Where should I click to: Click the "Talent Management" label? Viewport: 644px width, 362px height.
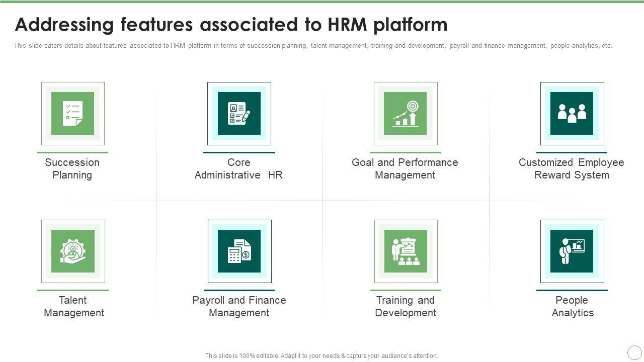point(73,306)
